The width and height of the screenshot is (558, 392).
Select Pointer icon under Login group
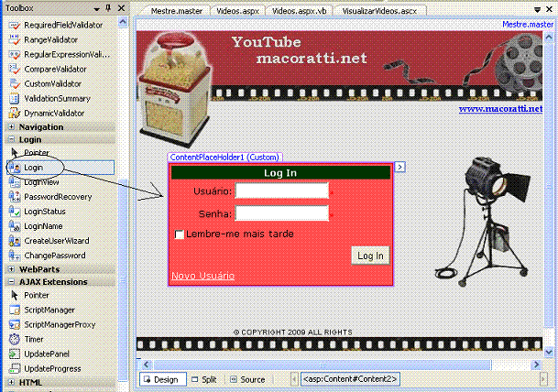[15, 153]
